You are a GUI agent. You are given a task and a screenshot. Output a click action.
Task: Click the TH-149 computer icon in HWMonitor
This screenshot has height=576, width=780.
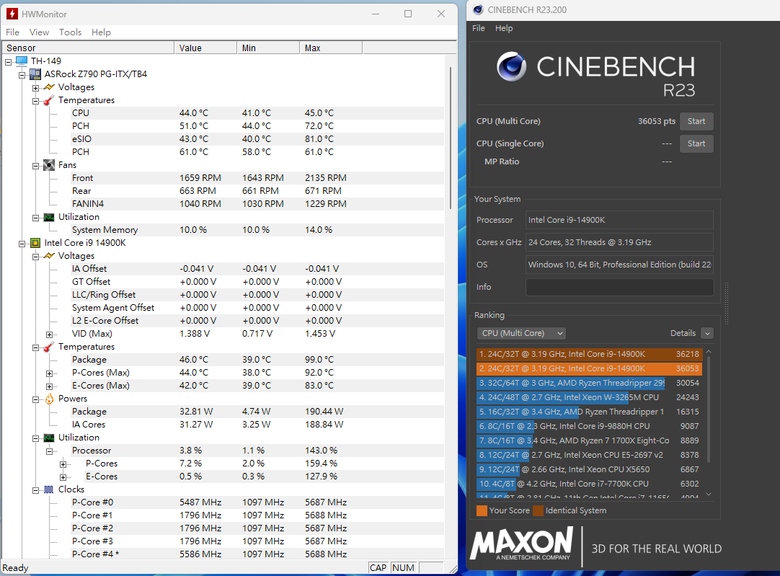pyautogui.click(x=21, y=61)
